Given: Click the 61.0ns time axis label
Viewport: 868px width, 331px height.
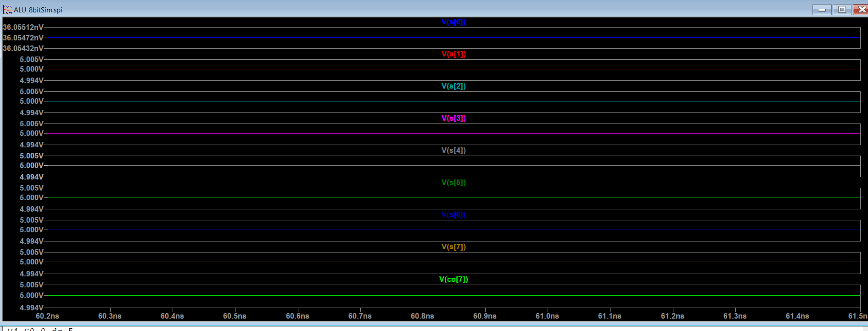Looking at the screenshot, I should [547, 316].
